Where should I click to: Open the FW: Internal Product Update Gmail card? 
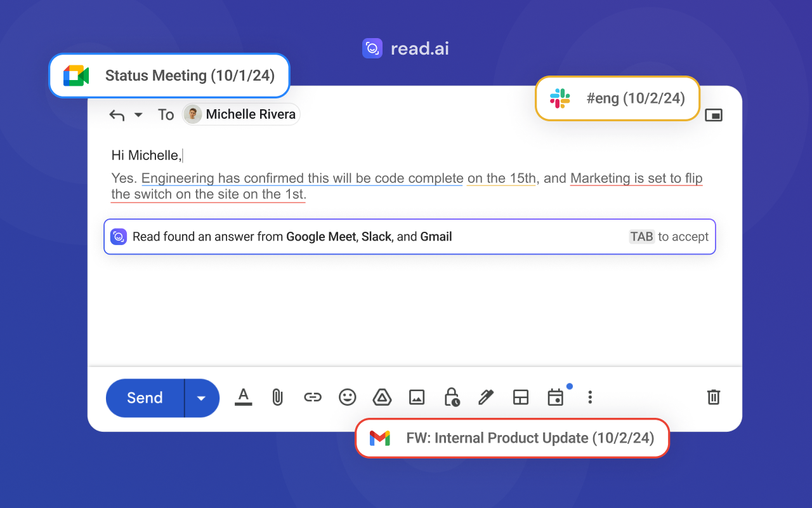(x=512, y=438)
